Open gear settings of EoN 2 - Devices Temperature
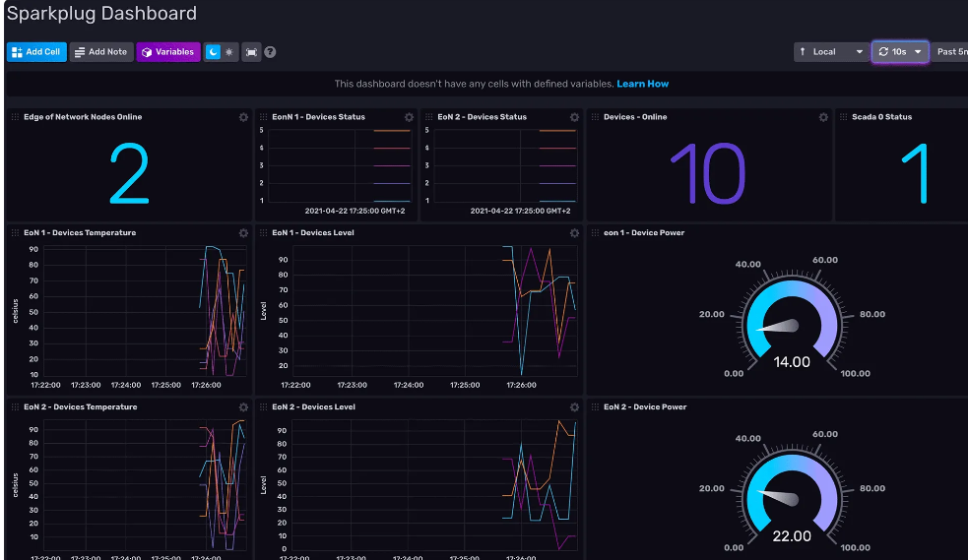The image size is (968, 560). pyautogui.click(x=244, y=407)
